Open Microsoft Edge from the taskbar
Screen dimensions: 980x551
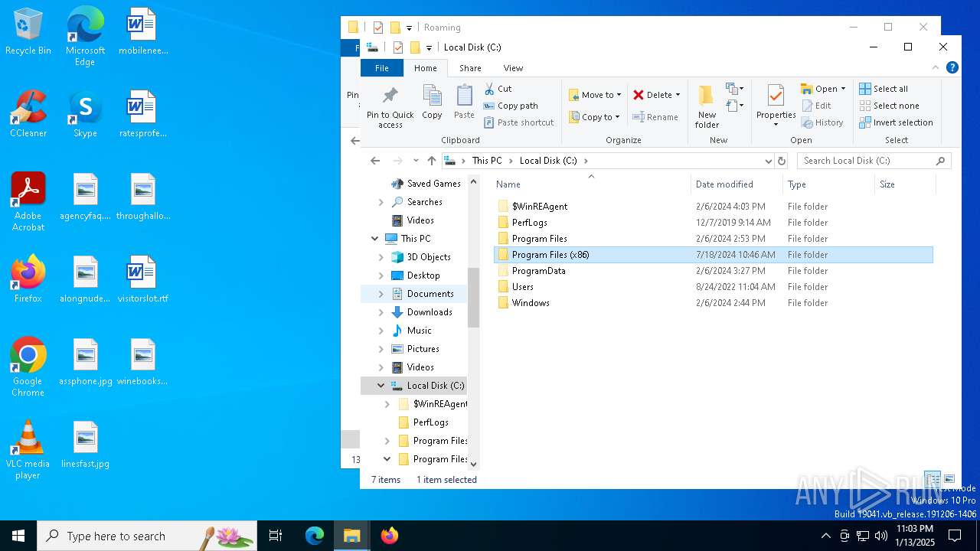coord(314,536)
